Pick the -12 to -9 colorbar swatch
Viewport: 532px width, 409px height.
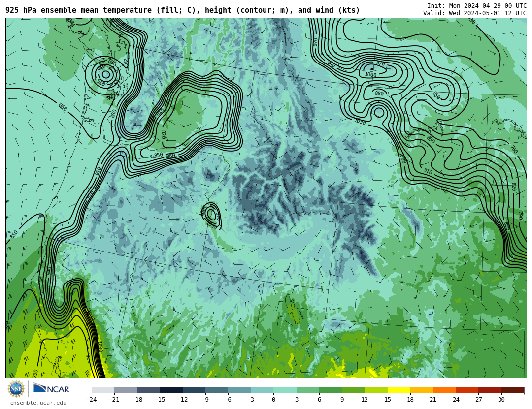[x=194, y=390]
